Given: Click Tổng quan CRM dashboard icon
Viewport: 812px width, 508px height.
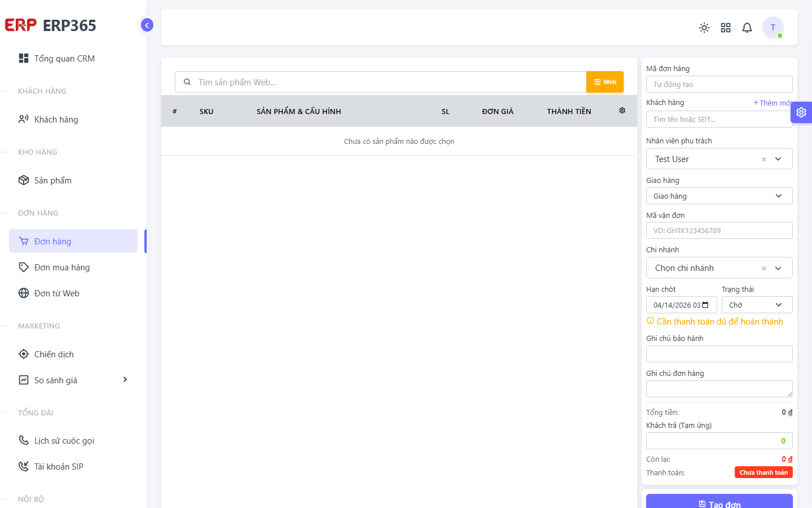Looking at the screenshot, I should [24, 58].
